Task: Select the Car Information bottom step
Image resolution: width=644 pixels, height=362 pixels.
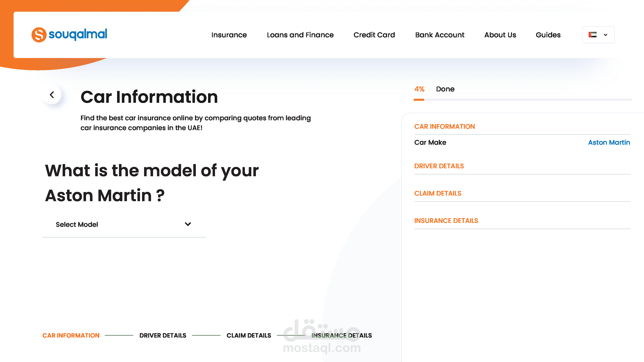Action: 71,335
